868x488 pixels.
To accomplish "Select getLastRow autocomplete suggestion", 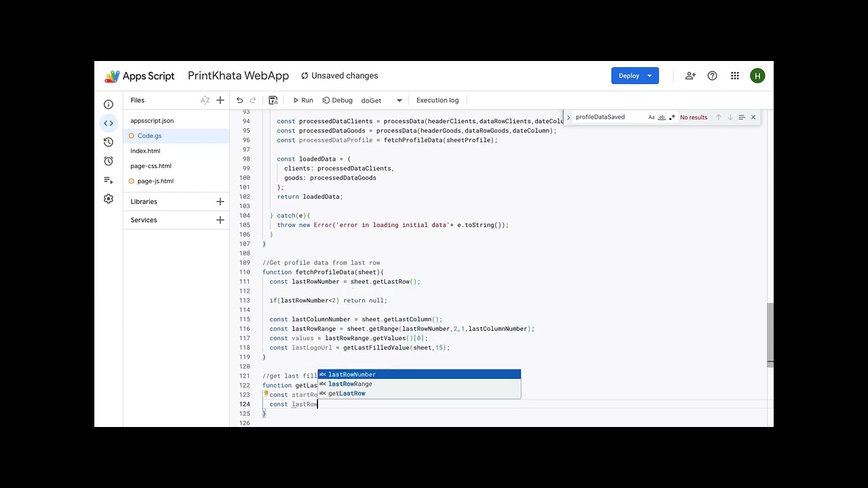I will tap(419, 393).
